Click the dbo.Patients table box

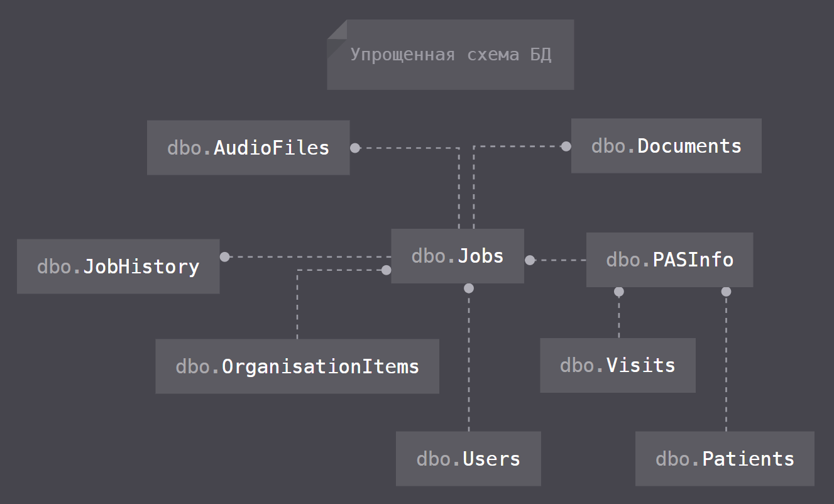click(x=725, y=459)
